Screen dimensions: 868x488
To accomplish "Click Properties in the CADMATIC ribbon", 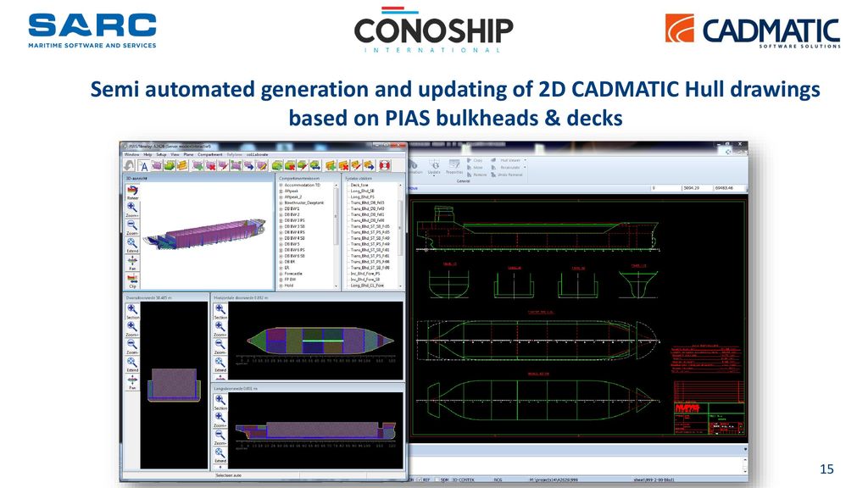I will (454, 167).
